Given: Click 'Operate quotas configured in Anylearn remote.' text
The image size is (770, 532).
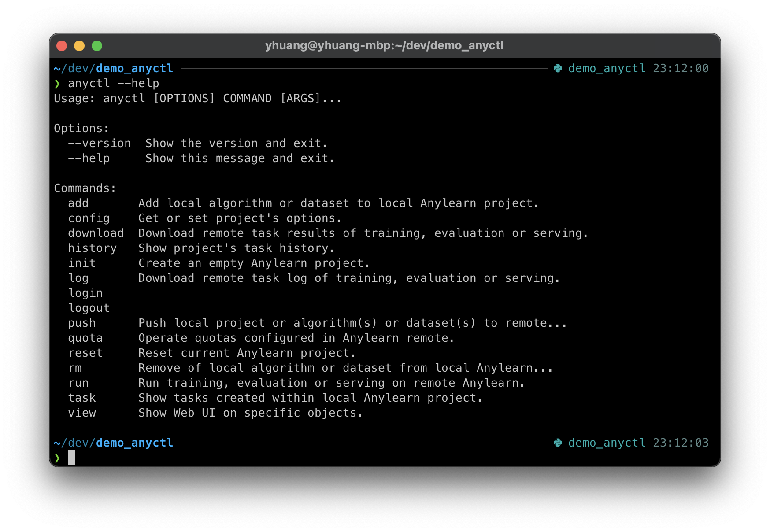Looking at the screenshot, I should 296,338.
